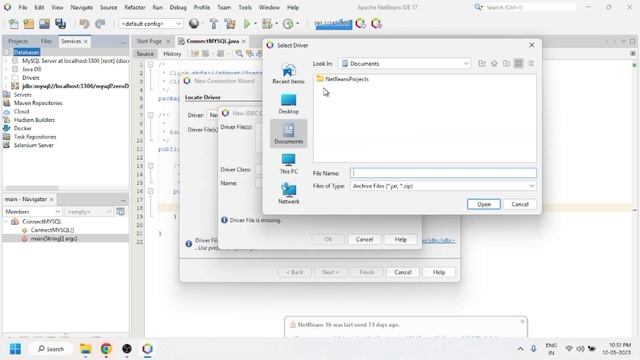The height and width of the screenshot is (360, 640).
Task: Open the empty filter dropdown in Navigator
Action: tap(89, 212)
